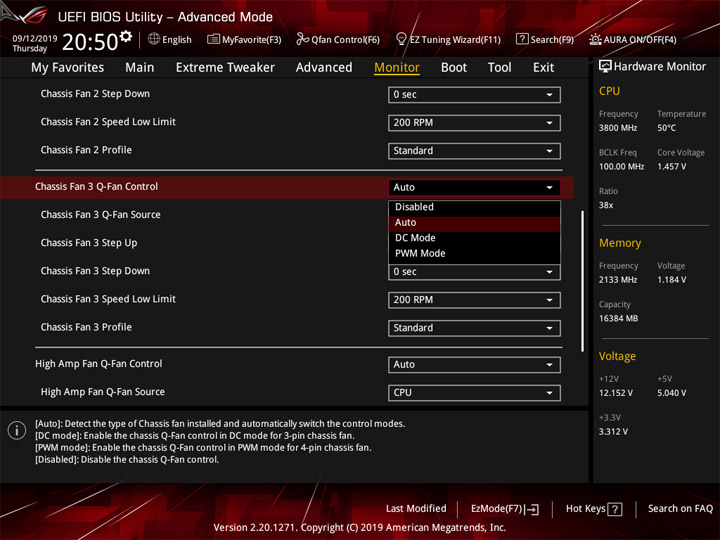Open Chassis Fan 3 Profile dropdown
The image size is (720, 540).
coord(474,328)
